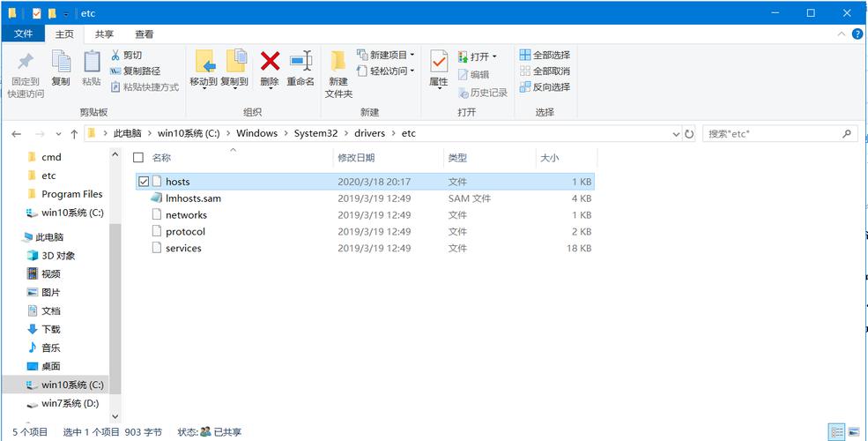The image size is (868, 441).
Task: Click System32 in address breadcrumb
Action: pyautogui.click(x=315, y=133)
